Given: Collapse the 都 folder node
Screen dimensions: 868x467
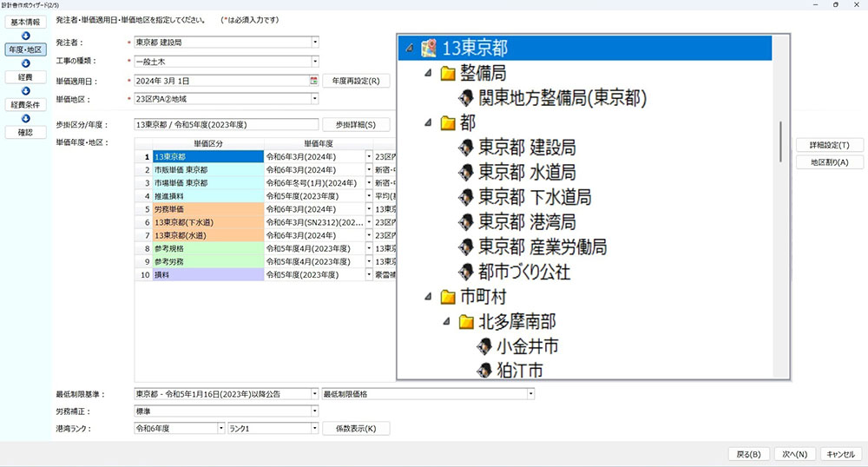Looking at the screenshot, I should [428, 123].
